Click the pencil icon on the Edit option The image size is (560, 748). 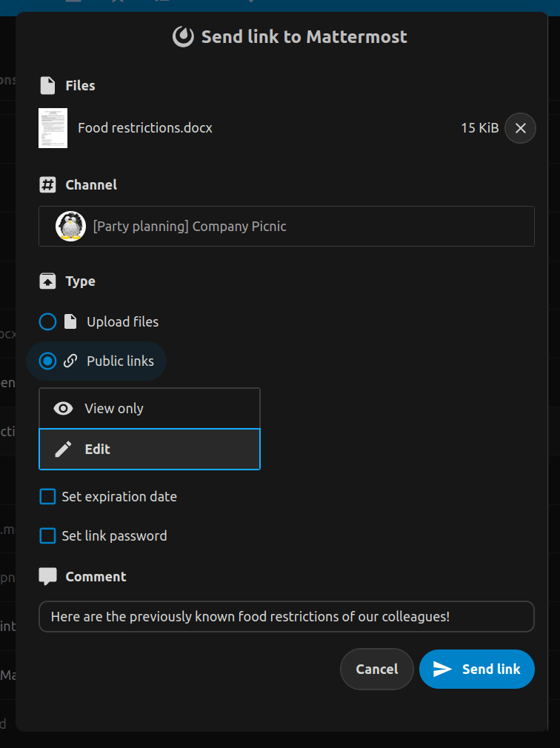[x=63, y=449]
